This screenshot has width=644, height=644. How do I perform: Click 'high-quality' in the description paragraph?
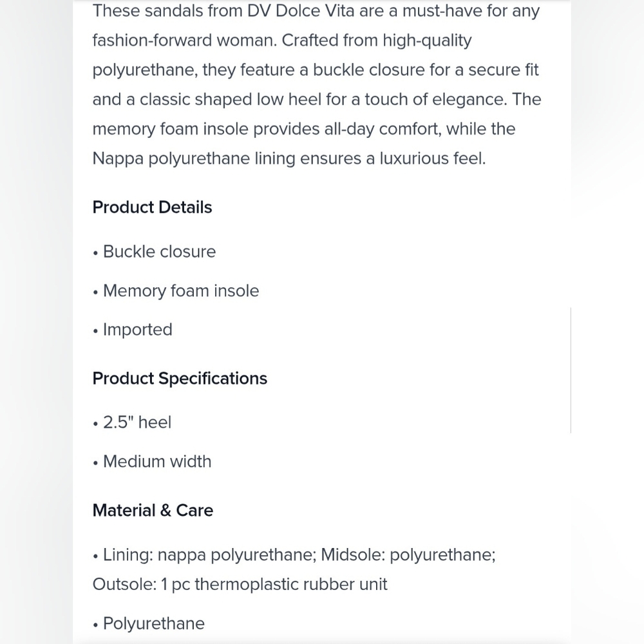[427, 41]
